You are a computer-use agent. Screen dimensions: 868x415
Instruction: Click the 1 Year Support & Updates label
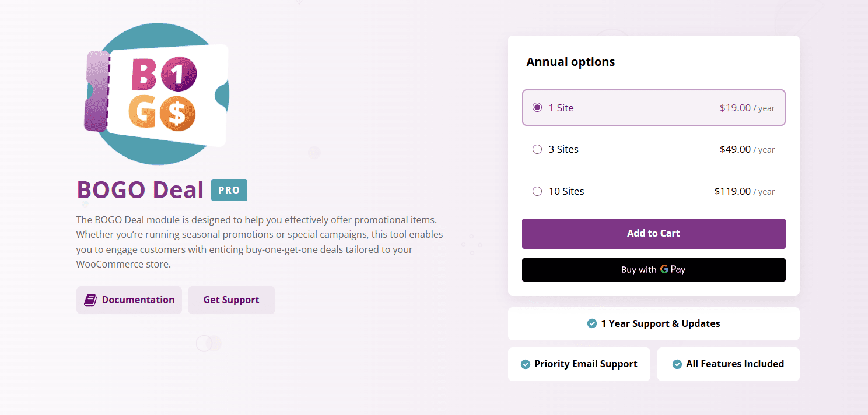coord(660,323)
